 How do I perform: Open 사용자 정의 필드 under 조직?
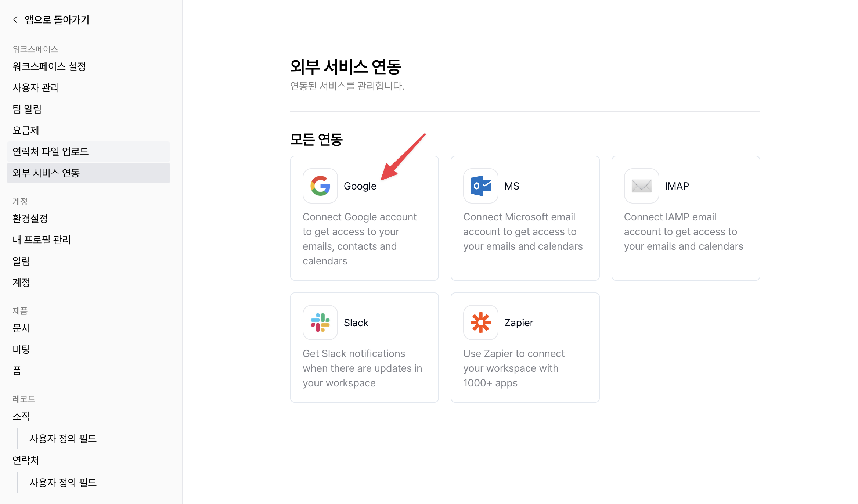(x=62, y=438)
